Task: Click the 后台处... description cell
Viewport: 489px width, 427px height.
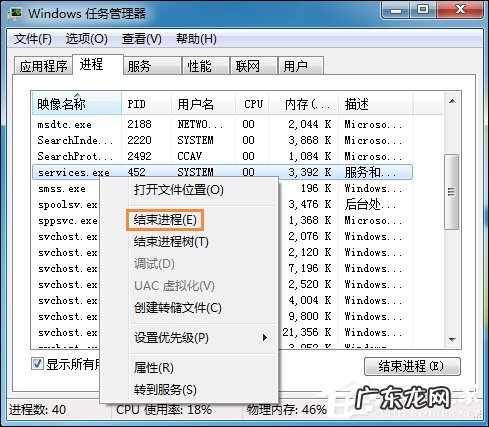Action: (371, 204)
